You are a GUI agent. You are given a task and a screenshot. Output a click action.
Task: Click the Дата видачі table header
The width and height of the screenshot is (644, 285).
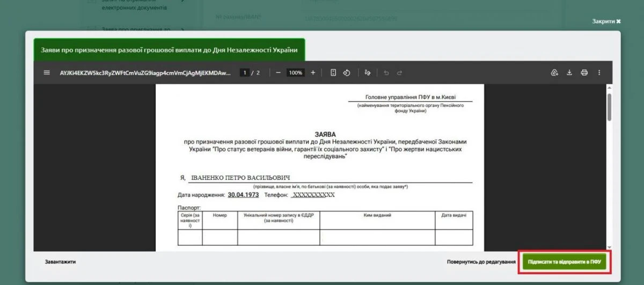(453, 215)
